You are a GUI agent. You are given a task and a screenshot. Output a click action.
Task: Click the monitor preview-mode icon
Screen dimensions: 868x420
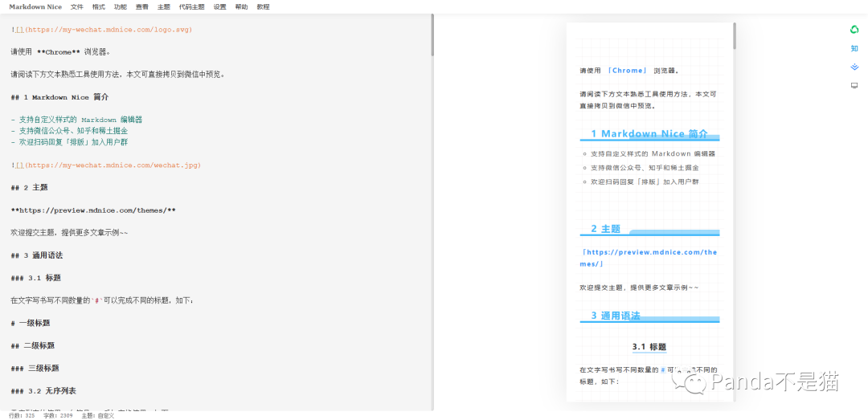(x=854, y=85)
